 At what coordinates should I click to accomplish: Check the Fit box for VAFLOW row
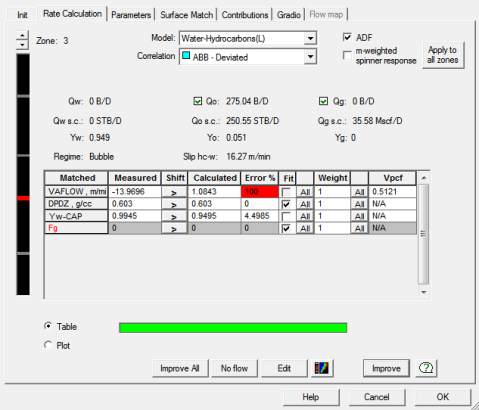click(286, 192)
